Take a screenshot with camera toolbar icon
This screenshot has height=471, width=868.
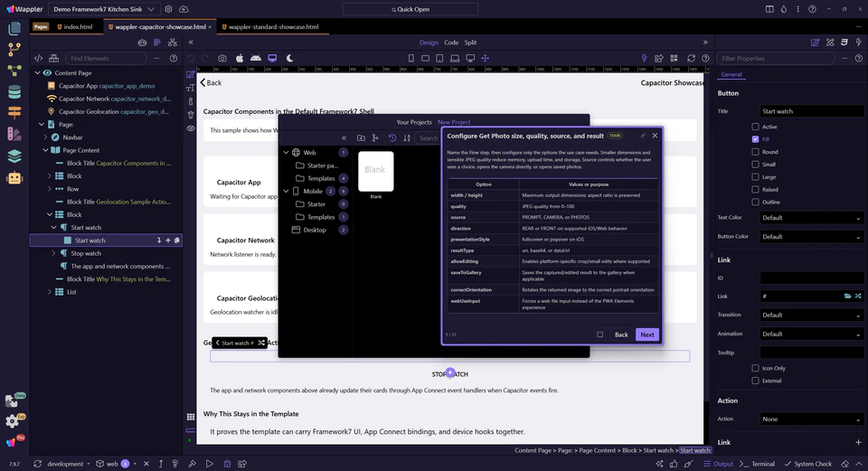[222, 58]
